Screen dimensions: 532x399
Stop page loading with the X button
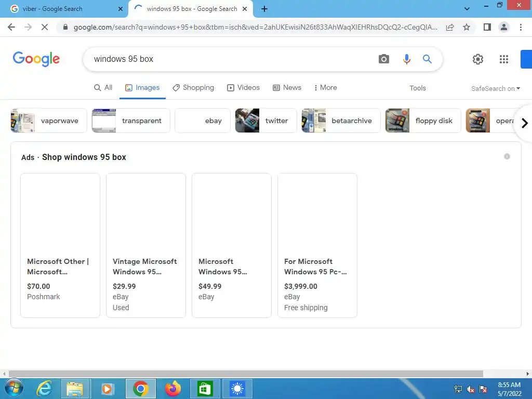point(45,27)
